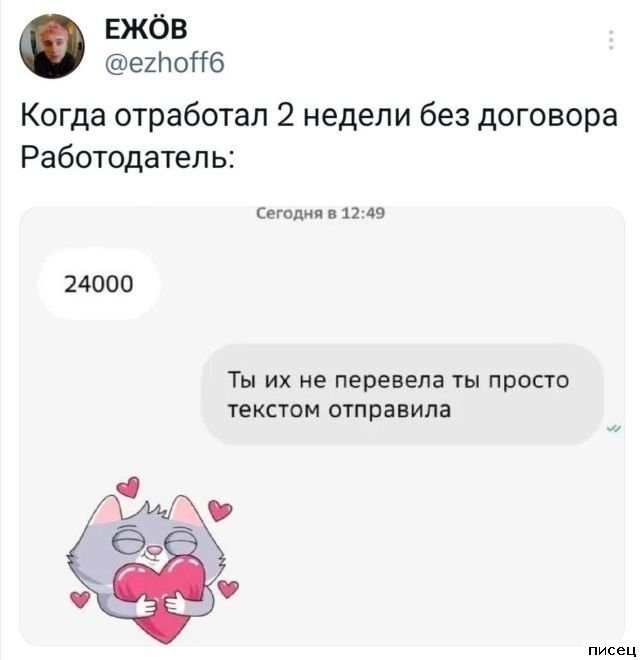The width and height of the screenshot is (640, 660).
Task: Select the "Ты их не перевела" reply bubble
Action: tap(402, 394)
